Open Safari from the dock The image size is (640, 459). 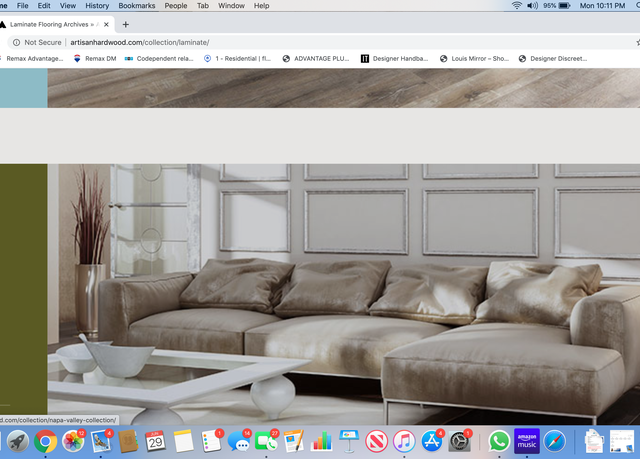click(555, 441)
